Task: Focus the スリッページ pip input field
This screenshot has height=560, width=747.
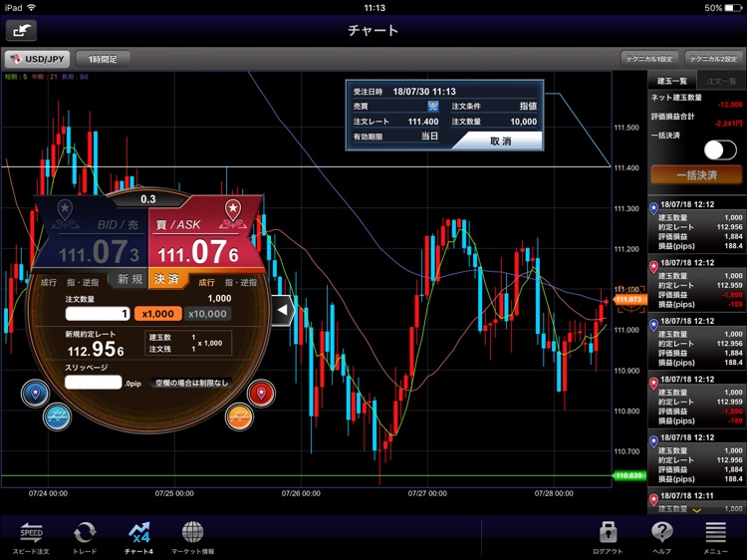Action: (94, 383)
